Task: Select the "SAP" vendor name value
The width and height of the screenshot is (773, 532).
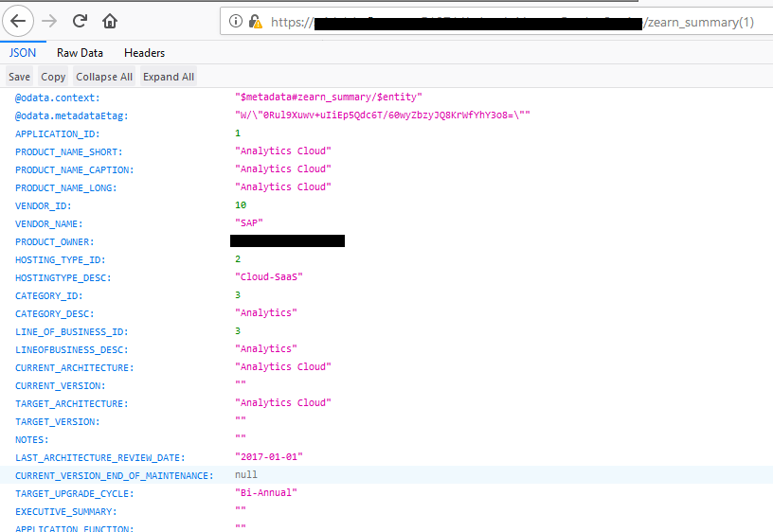Action: pyautogui.click(x=249, y=222)
